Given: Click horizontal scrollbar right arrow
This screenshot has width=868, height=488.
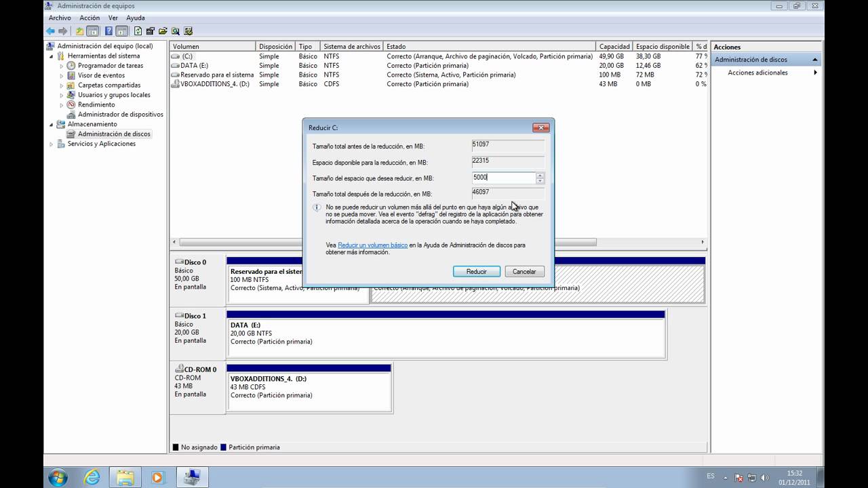Looking at the screenshot, I should click(703, 242).
